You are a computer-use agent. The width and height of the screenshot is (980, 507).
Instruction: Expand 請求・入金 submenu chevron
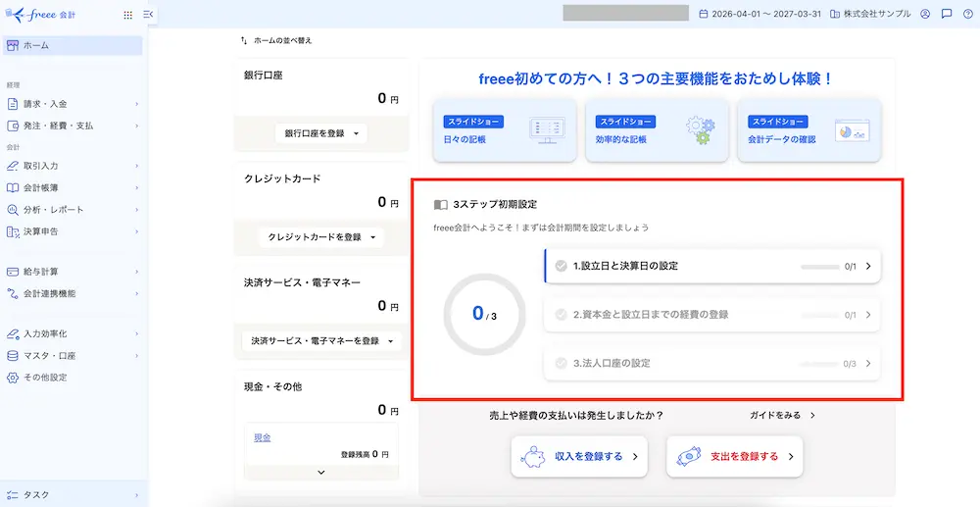pyautogui.click(x=137, y=104)
